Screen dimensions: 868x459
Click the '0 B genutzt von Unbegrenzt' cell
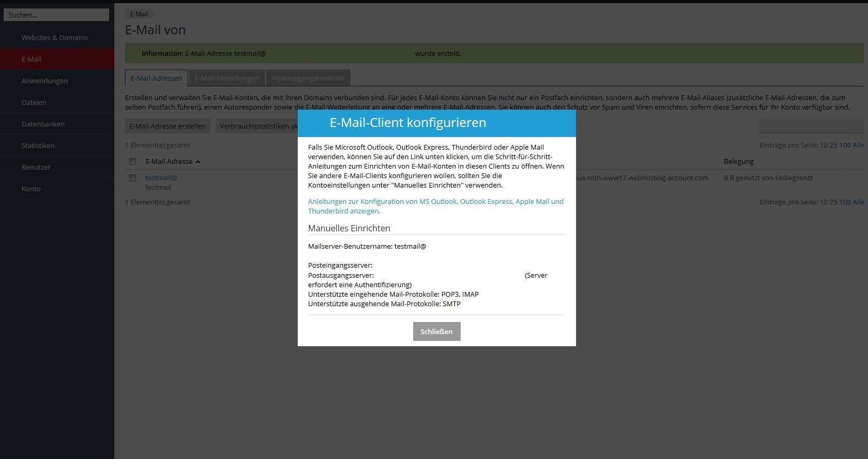click(x=768, y=178)
